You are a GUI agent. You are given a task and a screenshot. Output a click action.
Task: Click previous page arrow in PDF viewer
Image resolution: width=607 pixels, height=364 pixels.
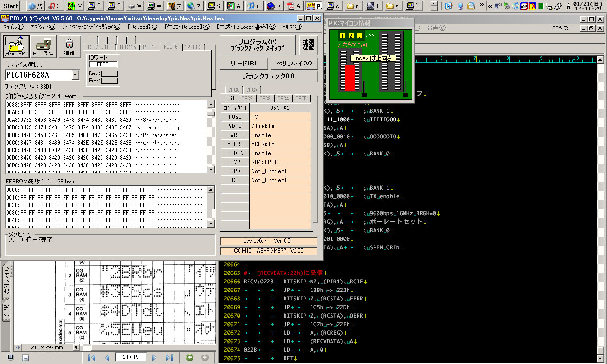[x=107, y=357]
